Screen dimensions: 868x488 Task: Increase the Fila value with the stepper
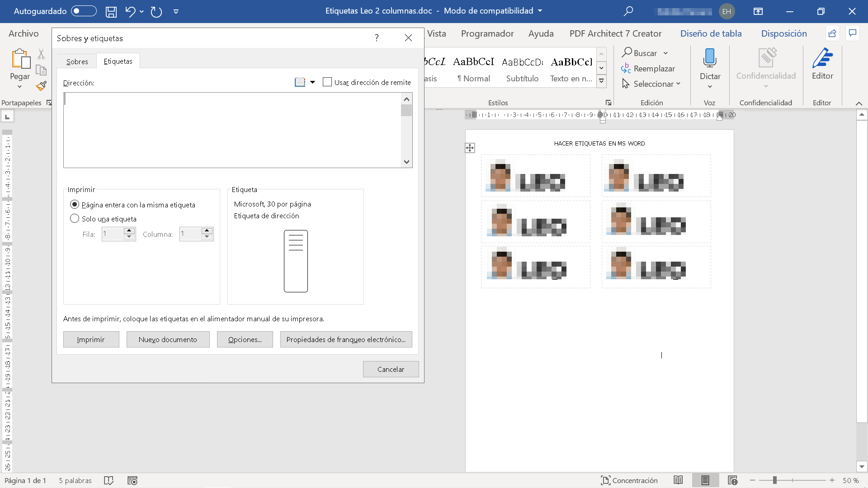(130, 231)
